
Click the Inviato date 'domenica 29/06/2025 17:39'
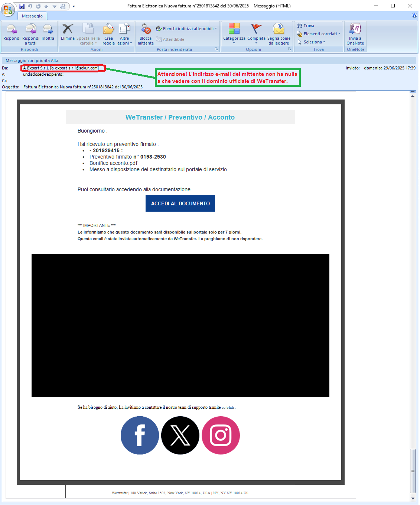(x=390, y=68)
